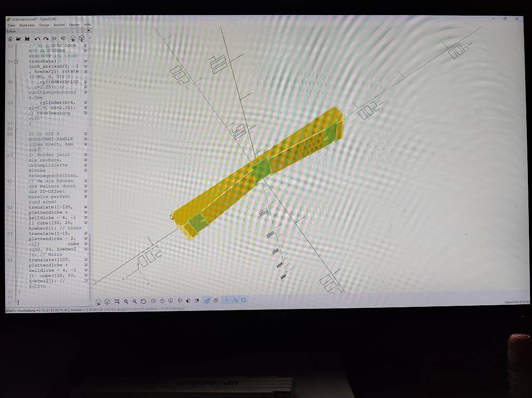Click the OpenSCAD version label in status bar

(516, 302)
